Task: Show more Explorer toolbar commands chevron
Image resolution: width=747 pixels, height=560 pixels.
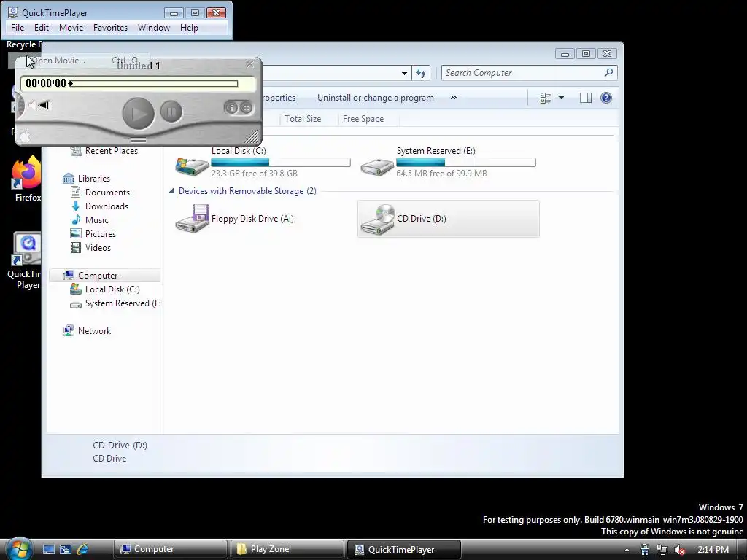Action: pos(454,97)
